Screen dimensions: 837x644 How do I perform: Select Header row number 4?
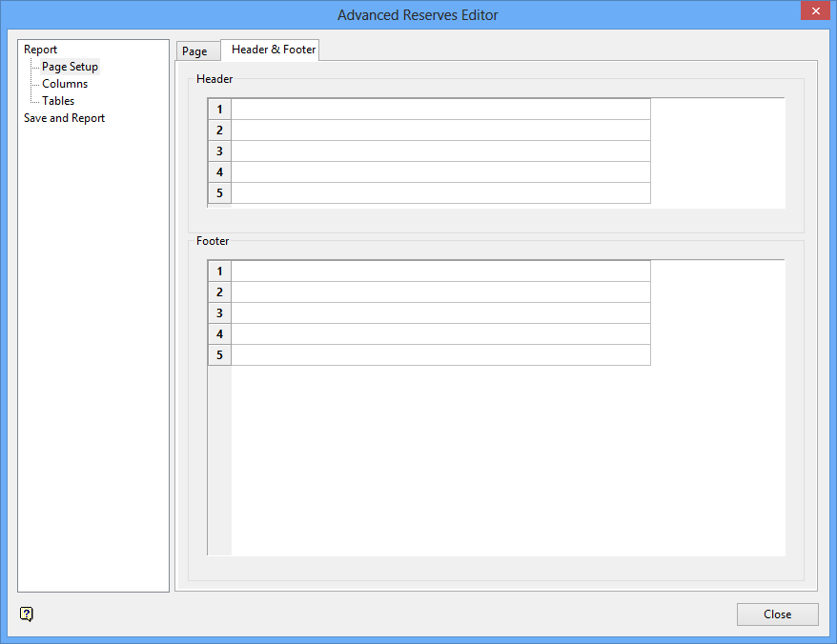point(219,172)
